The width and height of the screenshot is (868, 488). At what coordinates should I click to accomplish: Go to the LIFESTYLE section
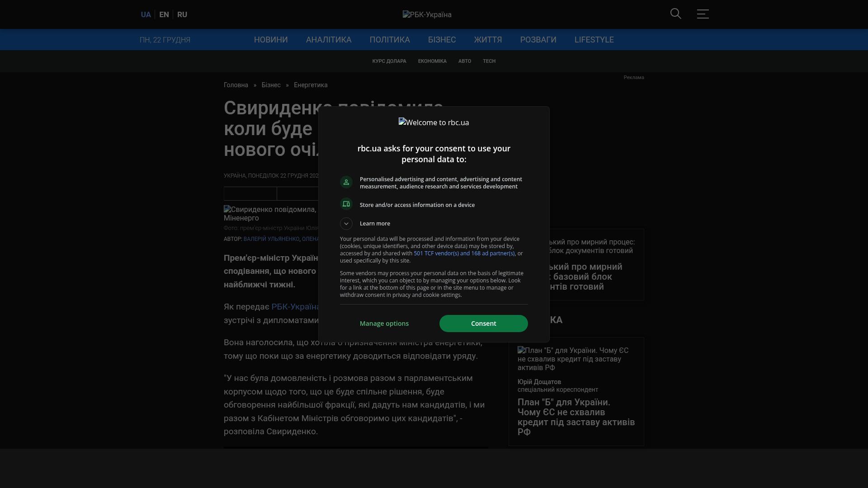(594, 40)
